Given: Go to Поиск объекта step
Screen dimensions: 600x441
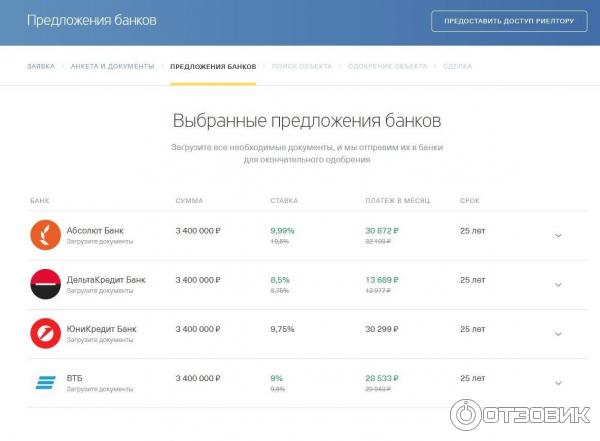Looking at the screenshot, I should click(x=302, y=66).
